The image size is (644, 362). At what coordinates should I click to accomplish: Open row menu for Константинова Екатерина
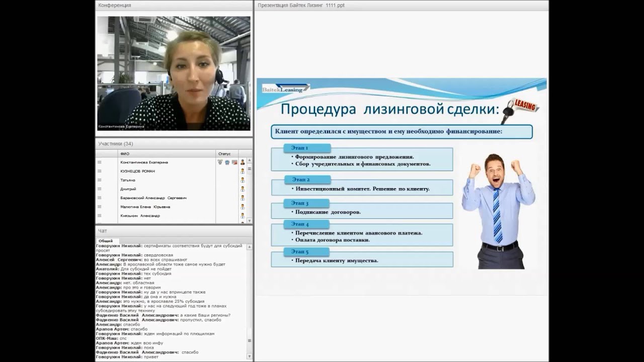coord(100,162)
